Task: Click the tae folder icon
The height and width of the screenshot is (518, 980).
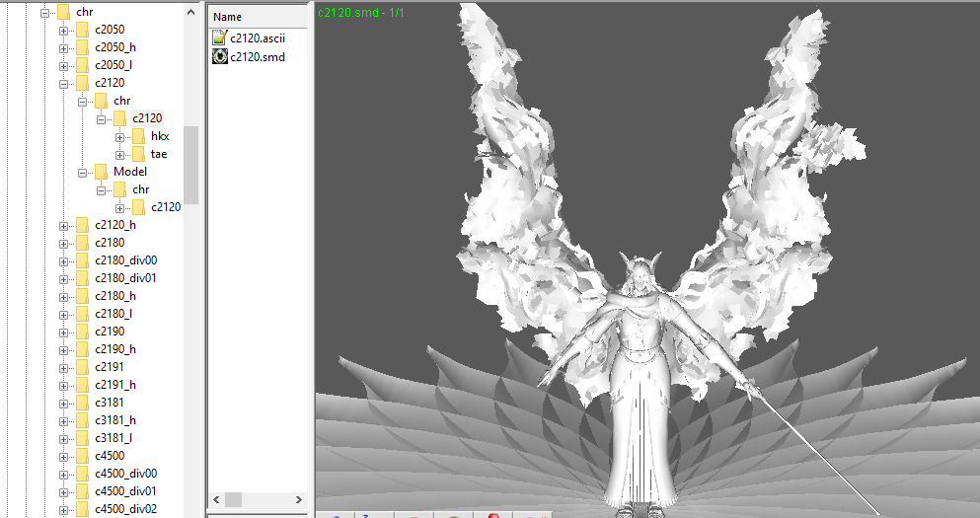Action: [x=139, y=154]
